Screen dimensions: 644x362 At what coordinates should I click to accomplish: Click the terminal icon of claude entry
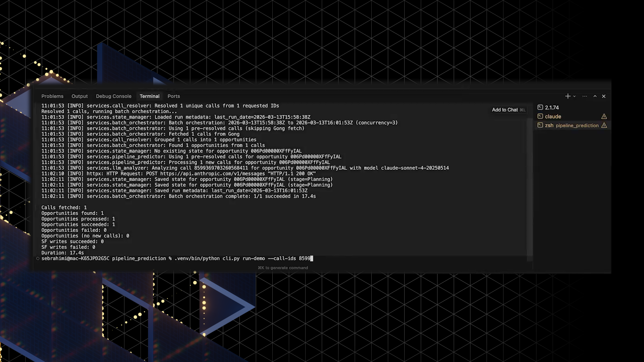click(540, 116)
